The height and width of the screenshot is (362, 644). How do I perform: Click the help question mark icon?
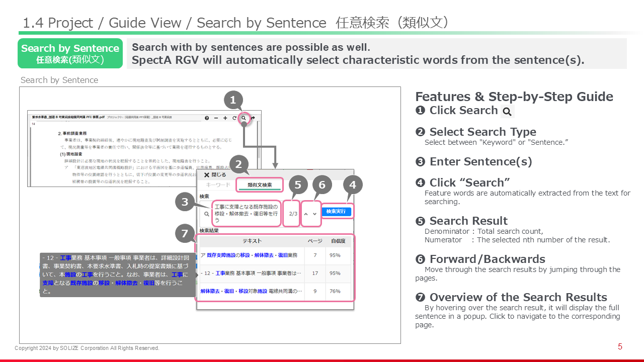[207, 118]
